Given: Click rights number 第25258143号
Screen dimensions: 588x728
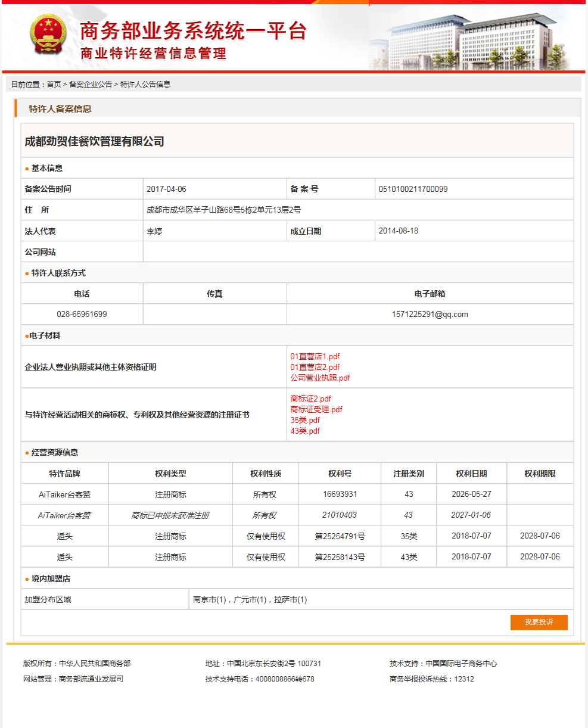Looking at the screenshot, I should pyautogui.click(x=340, y=557).
